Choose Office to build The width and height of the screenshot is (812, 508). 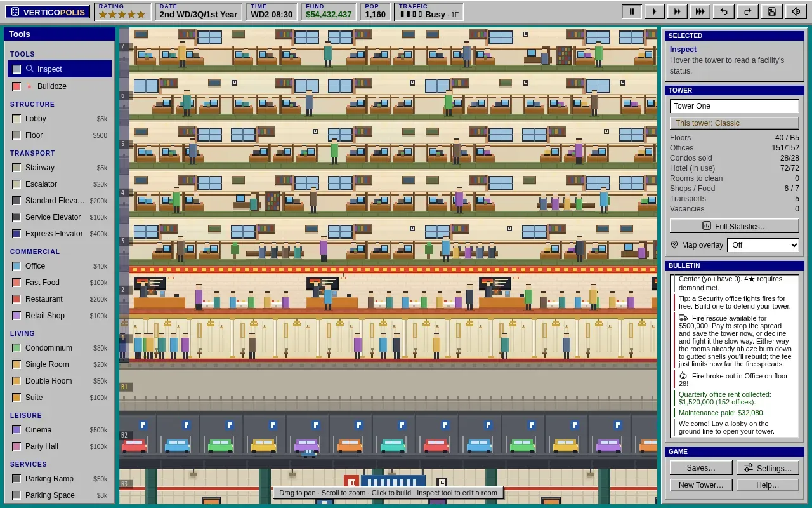point(60,266)
